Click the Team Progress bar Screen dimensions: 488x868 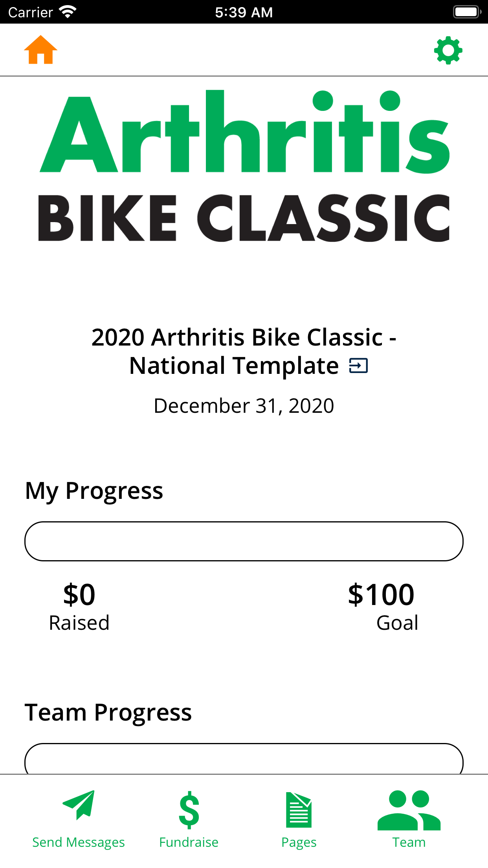coord(244,759)
